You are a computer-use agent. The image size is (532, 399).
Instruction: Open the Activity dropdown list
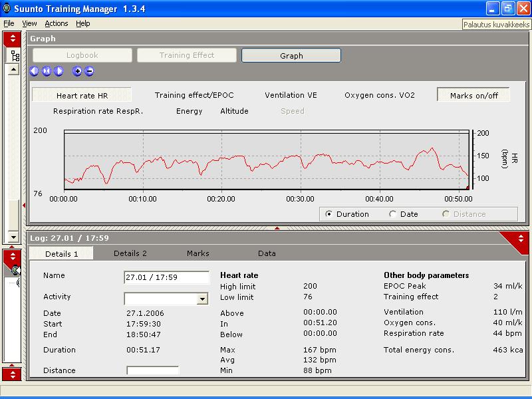[x=202, y=299]
